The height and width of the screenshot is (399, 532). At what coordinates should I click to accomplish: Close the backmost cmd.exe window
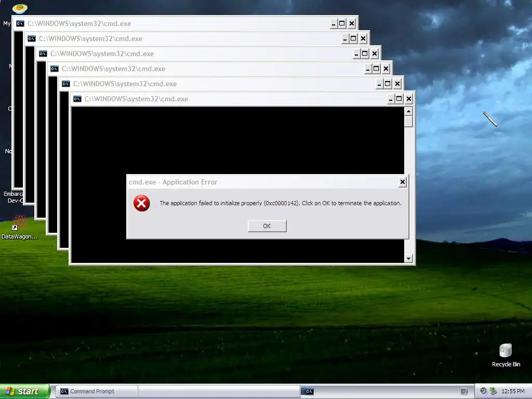pyautogui.click(x=352, y=24)
